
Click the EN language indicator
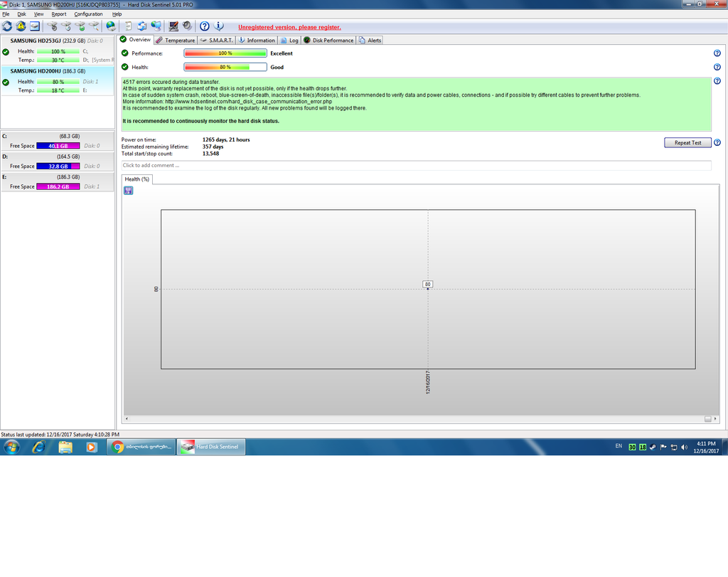click(619, 446)
